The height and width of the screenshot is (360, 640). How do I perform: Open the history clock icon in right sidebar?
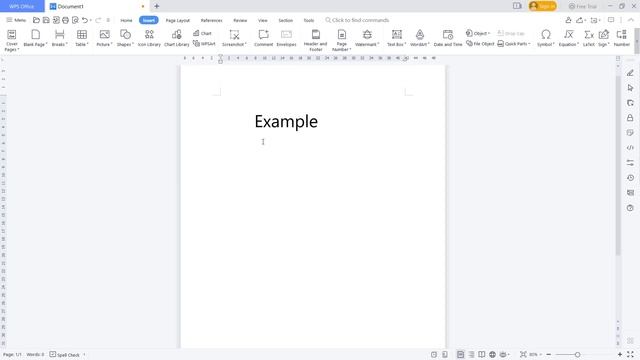coord(630,178)
